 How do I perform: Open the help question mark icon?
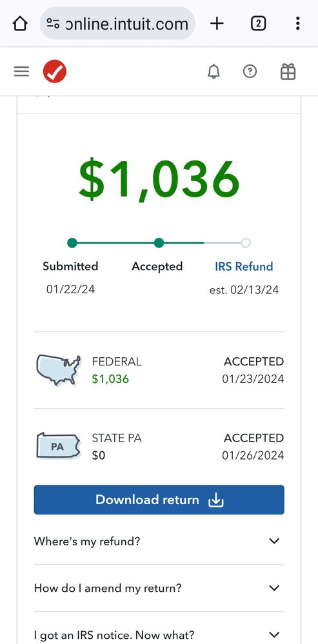250,72
